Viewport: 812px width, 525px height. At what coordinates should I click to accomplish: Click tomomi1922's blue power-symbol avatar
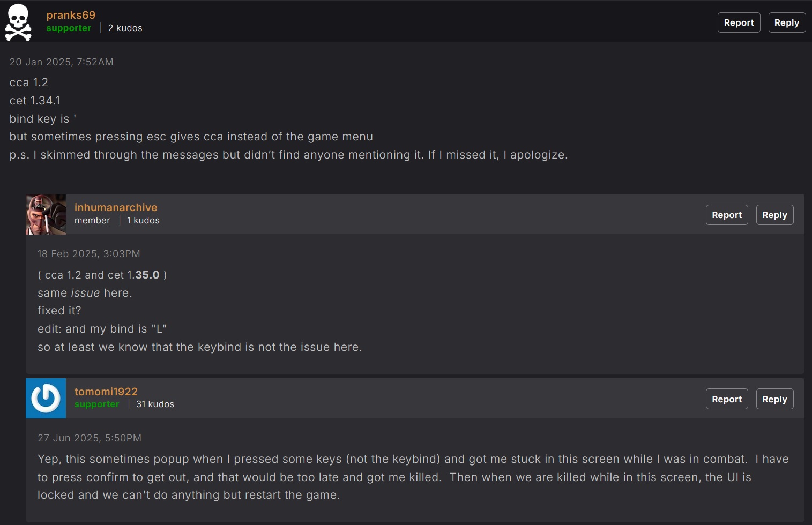[46, 398]
